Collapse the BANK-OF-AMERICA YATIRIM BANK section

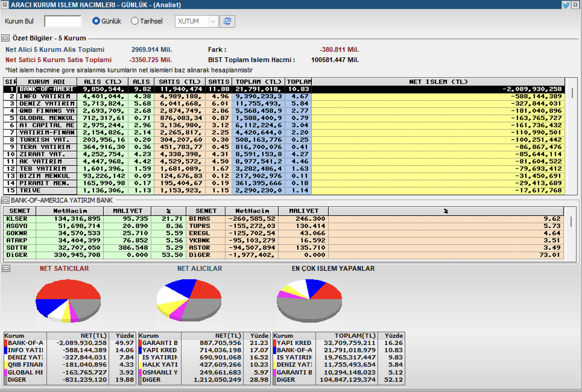point(5,200)
